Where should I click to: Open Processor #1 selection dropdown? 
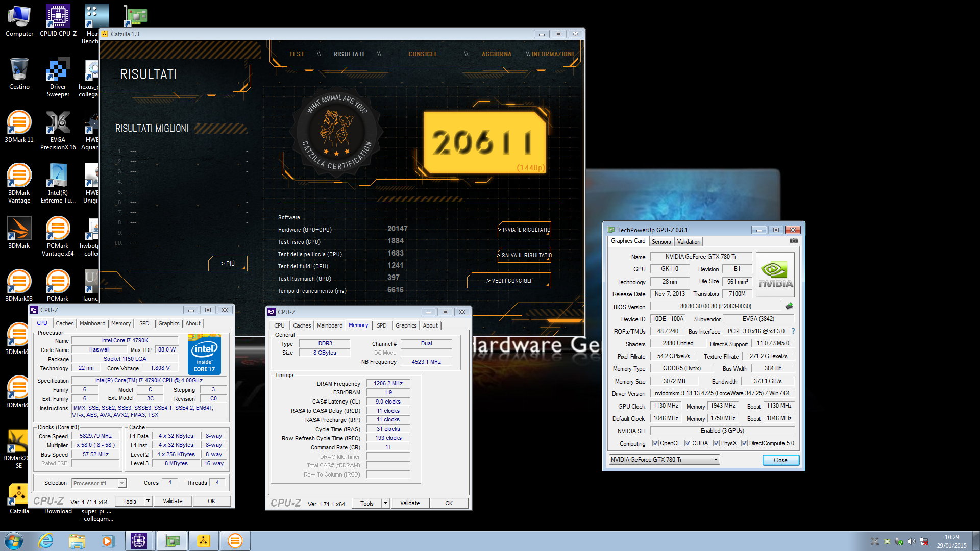99,483
